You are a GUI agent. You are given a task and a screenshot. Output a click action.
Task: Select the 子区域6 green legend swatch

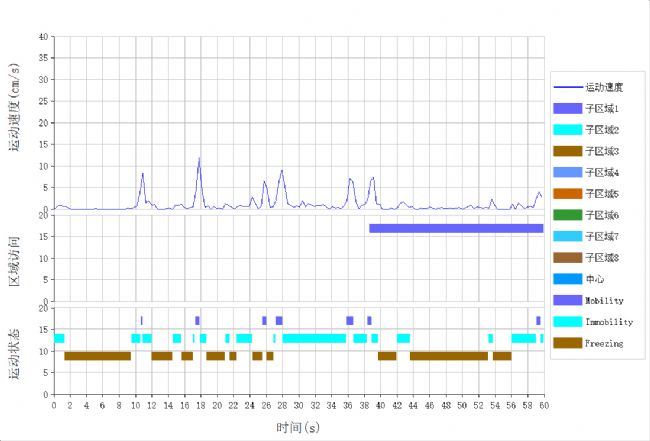(568, 215)
